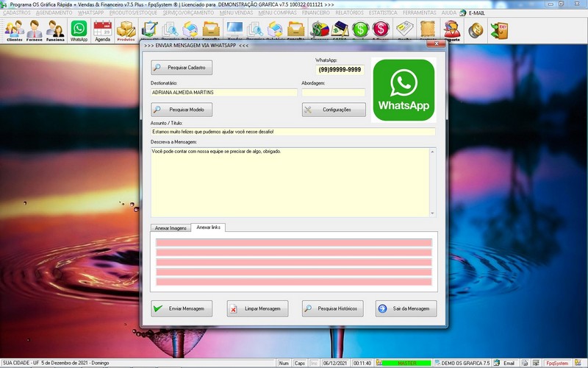Open the Produtos boxes icon
Viewport: 588px width, 368px height.
(126, 30)
